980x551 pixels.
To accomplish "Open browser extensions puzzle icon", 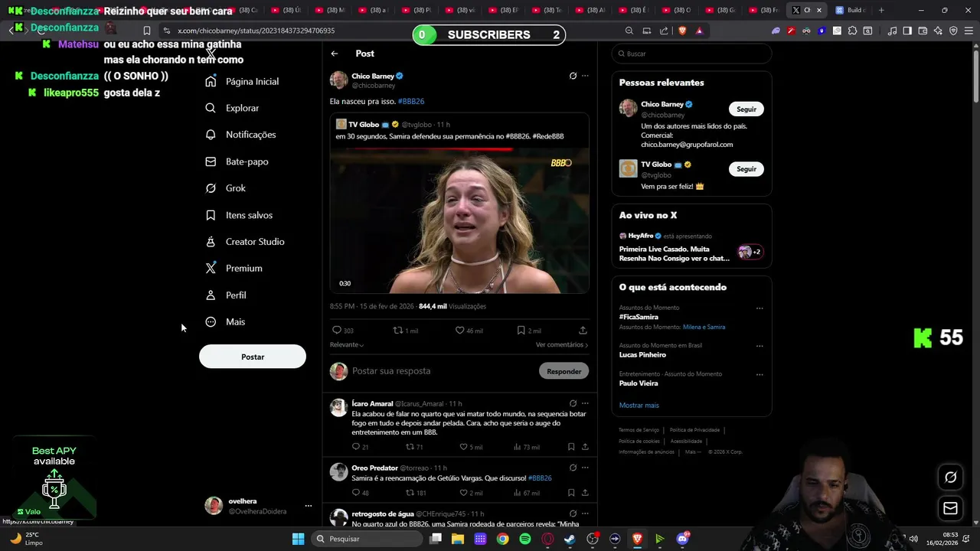I will [x=852, y=31].
